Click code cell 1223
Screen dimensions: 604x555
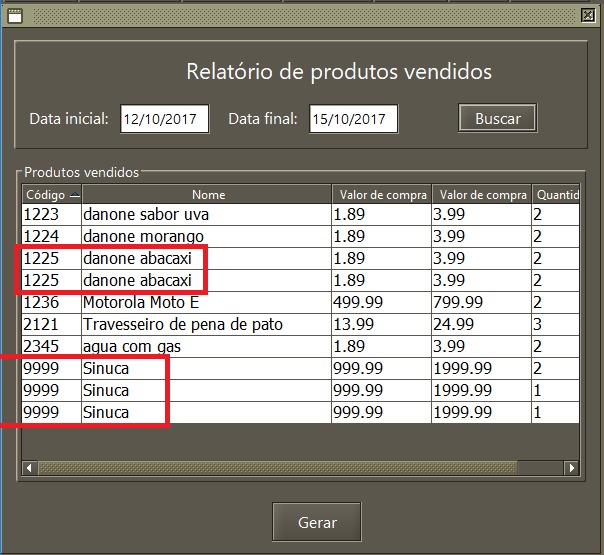[52, 215]
